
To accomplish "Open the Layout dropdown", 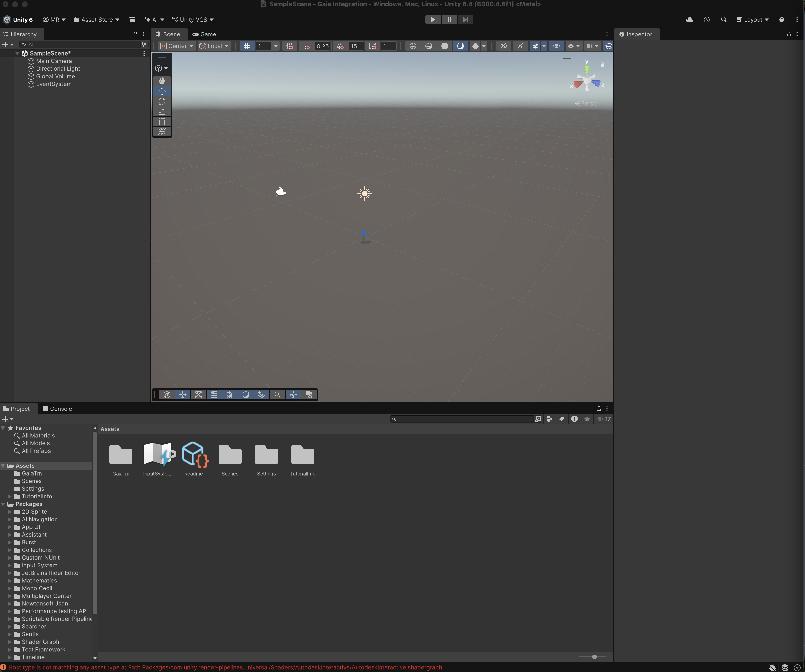I will [x=753, y=20].
